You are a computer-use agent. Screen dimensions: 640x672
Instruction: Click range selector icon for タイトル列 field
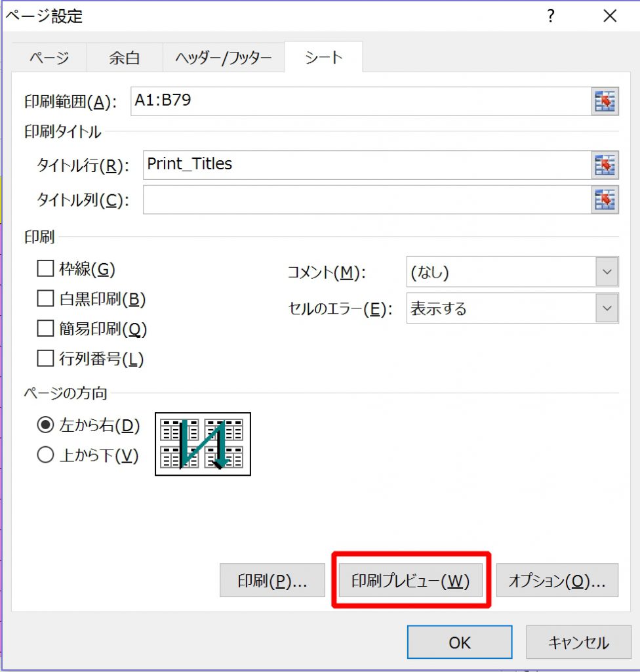click(605, 199)
